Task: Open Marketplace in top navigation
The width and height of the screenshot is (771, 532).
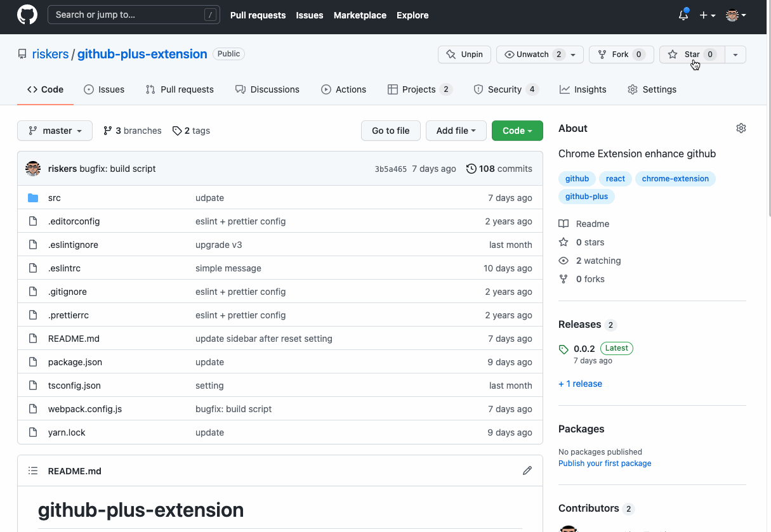Action: pyautogui.click(x=360, y=15)
